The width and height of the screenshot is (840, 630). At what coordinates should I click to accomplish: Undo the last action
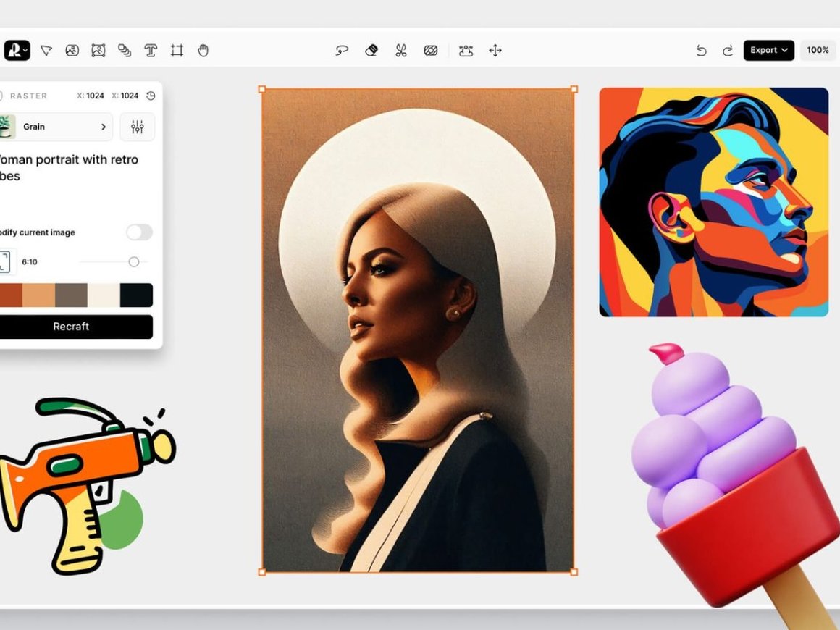[x=701, y=51]
